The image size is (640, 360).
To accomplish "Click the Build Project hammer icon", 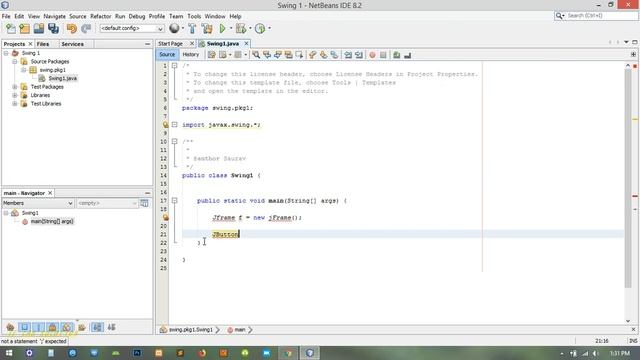I will pyautogui.click(x=192, y=29).
